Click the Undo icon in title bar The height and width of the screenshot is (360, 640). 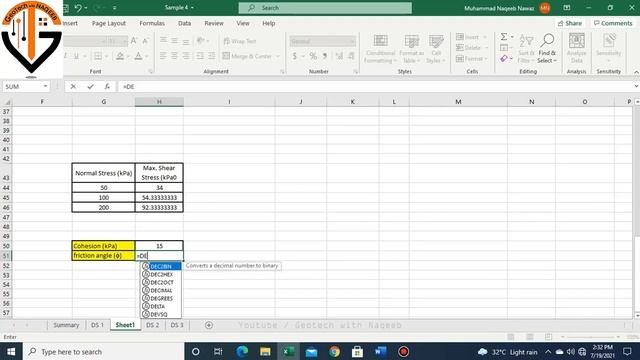[78, 8]
